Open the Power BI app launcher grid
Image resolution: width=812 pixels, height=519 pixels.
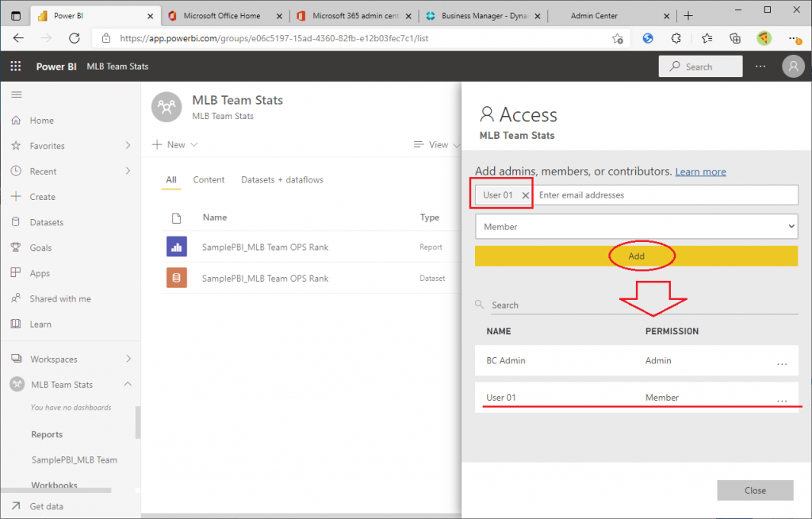16,66
